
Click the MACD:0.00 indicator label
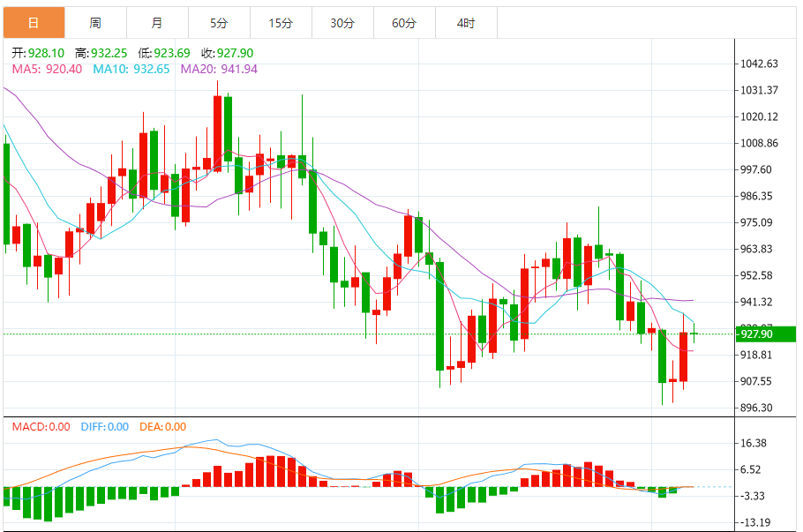pos(41,427)
